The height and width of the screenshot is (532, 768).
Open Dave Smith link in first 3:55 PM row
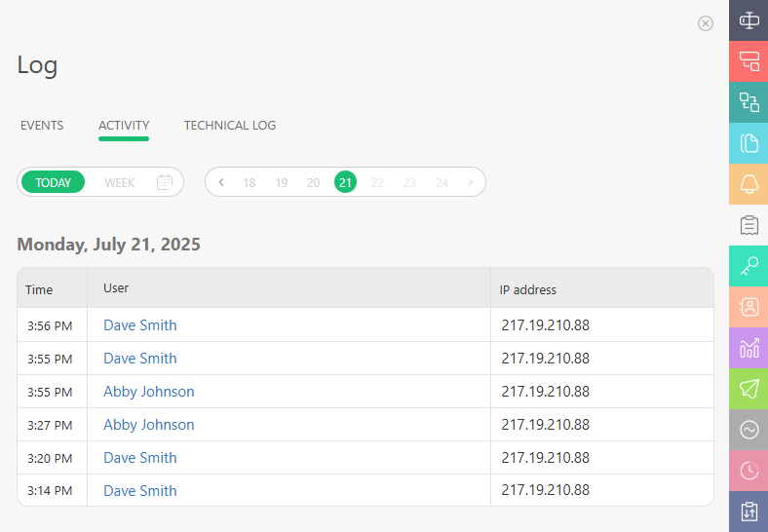click(140, 359)
